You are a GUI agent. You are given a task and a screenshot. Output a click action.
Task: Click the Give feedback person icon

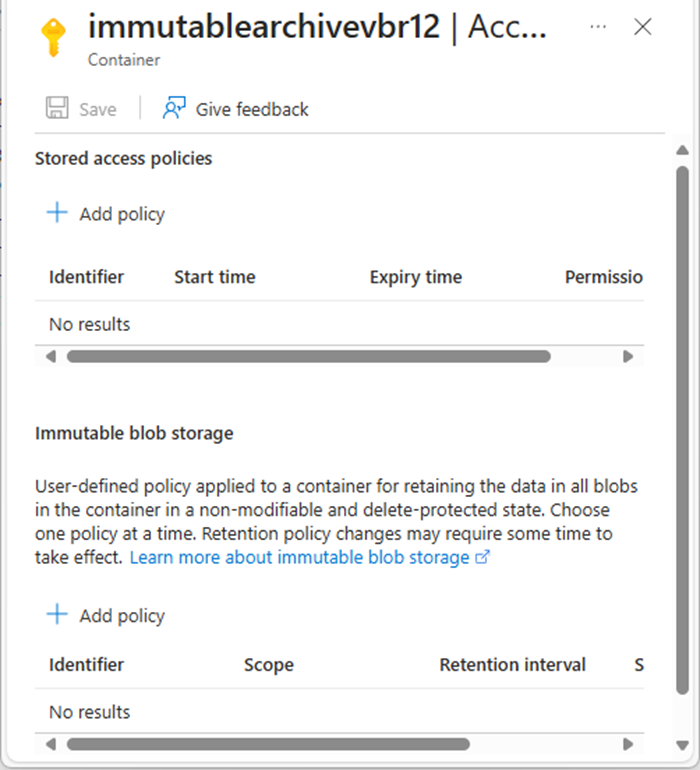(x=174, y=109)
